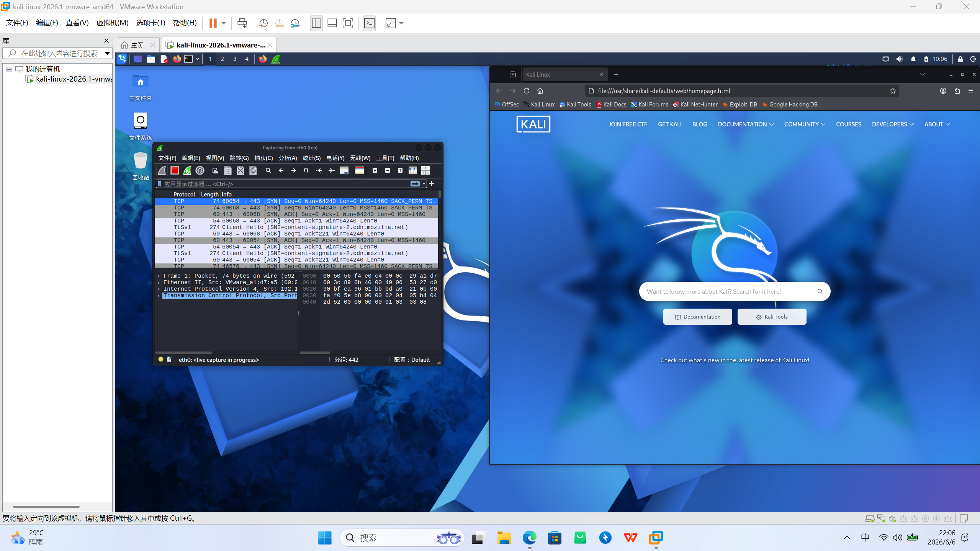Open the Wireshark 捕获(C) menu

tap(263, 158)
